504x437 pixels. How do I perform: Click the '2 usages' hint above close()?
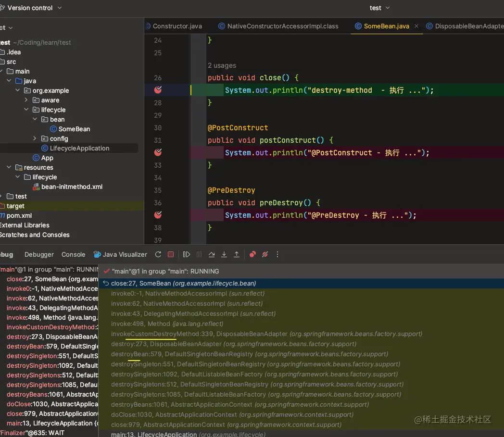[x=222, y=65]
